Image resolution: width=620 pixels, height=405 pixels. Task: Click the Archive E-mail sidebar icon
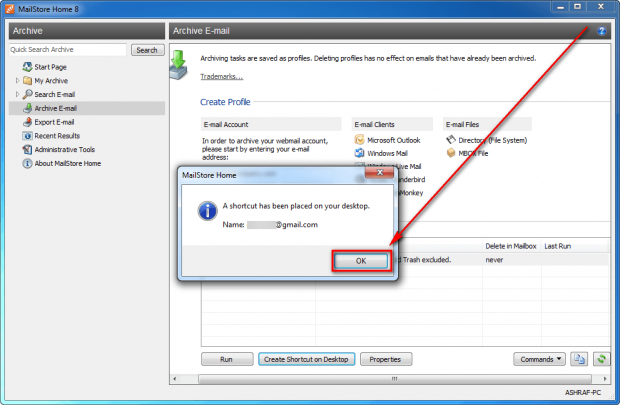(27, 108)
